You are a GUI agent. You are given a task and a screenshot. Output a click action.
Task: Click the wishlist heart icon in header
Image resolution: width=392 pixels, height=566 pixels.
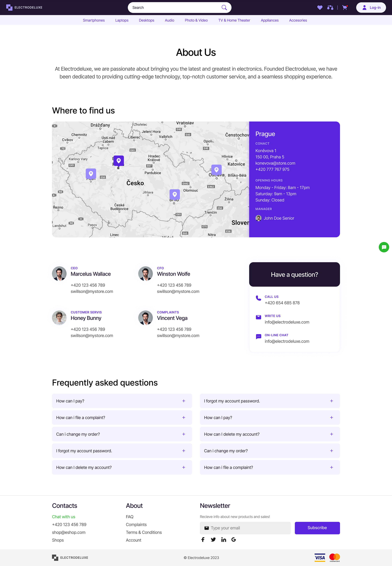tap(320, 8)
